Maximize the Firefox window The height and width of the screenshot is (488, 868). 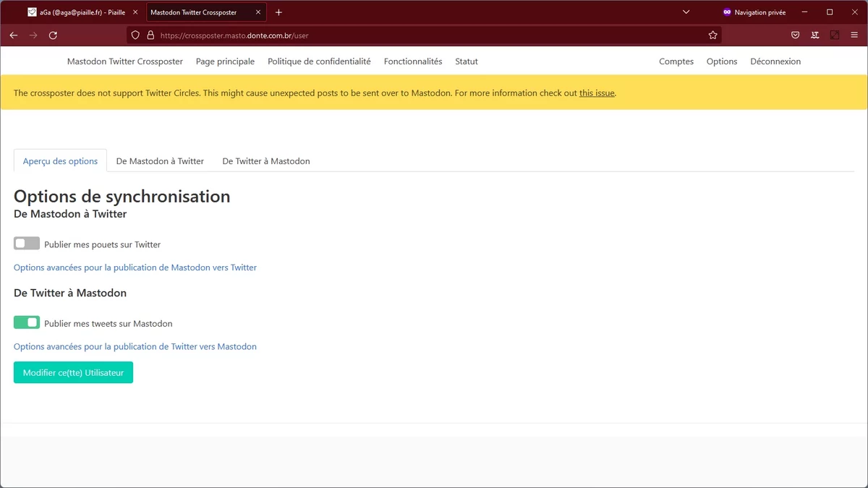coord(830,12)
